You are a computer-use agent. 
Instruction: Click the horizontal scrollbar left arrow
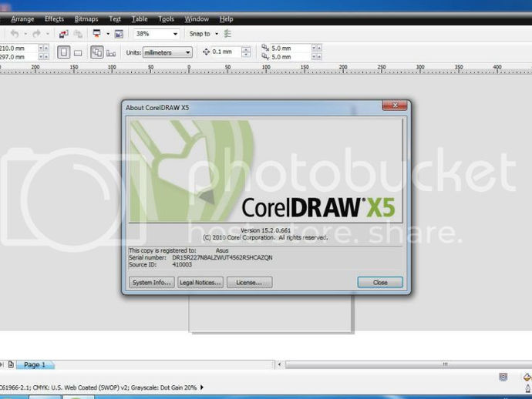[x=279, y=364]
